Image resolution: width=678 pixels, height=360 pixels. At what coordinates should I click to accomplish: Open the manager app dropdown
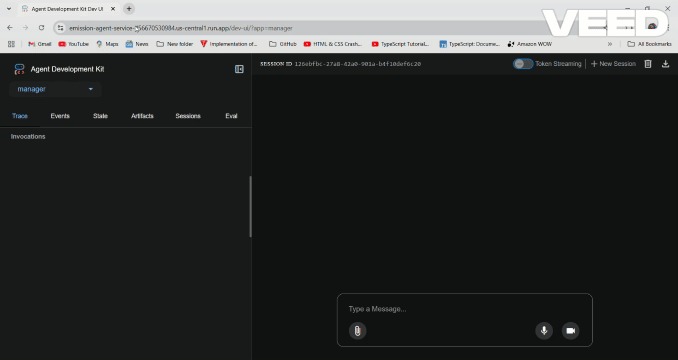pos(55,89)
